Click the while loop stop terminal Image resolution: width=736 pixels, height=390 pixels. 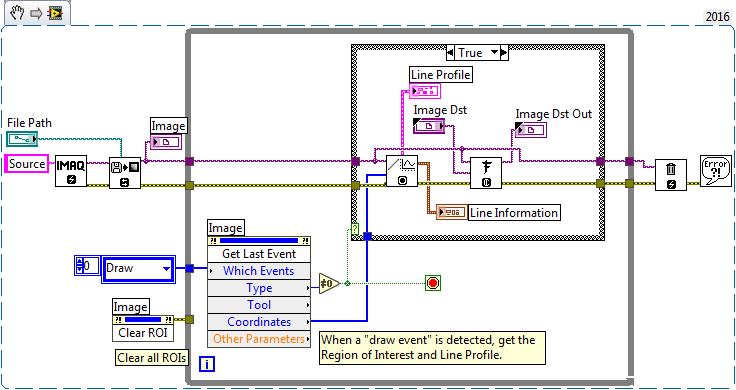pyautogui.click(x=433, y=283)
